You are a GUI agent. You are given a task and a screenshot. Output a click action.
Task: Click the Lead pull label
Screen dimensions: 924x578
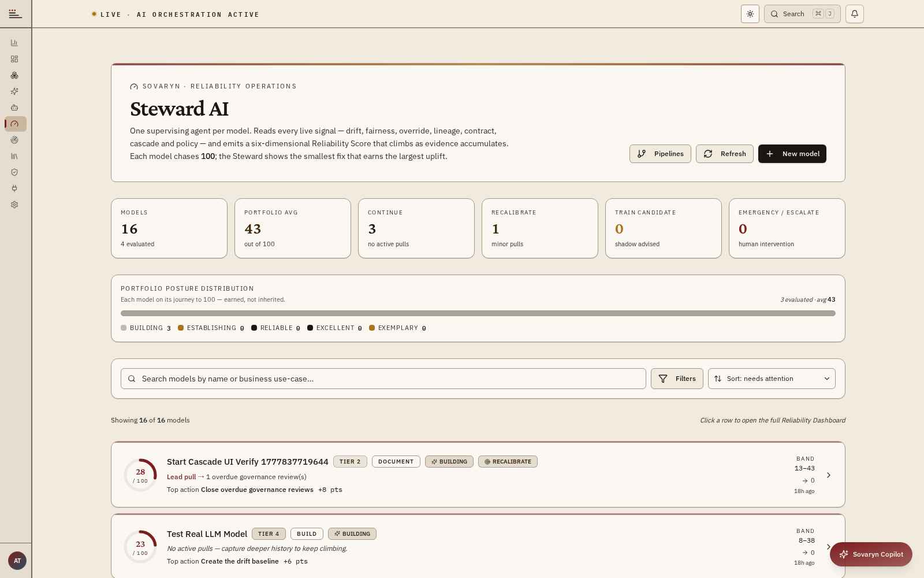pos(181,477)
